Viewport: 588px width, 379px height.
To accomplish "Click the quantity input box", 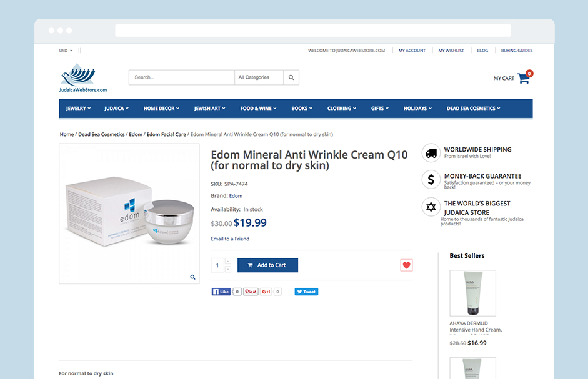I will 217,265.
